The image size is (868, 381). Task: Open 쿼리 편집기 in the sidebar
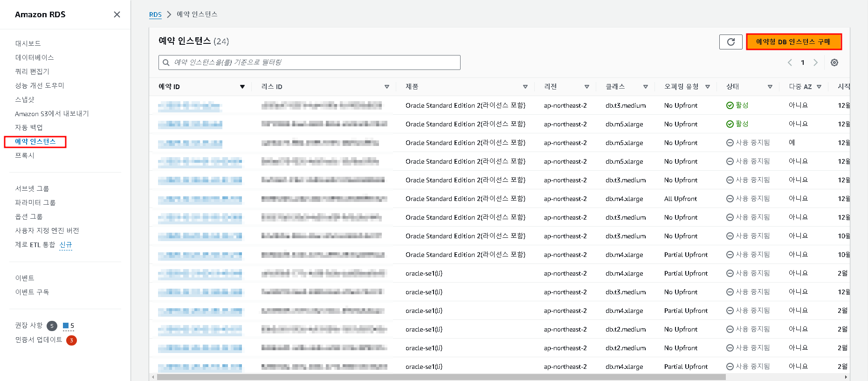point(32,71)
